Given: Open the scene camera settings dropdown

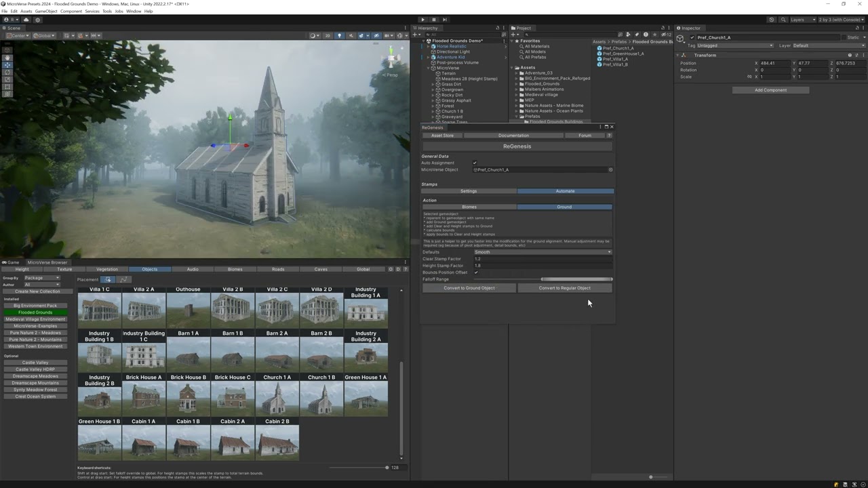Looking at the screenshot, I should click(388, 36).
